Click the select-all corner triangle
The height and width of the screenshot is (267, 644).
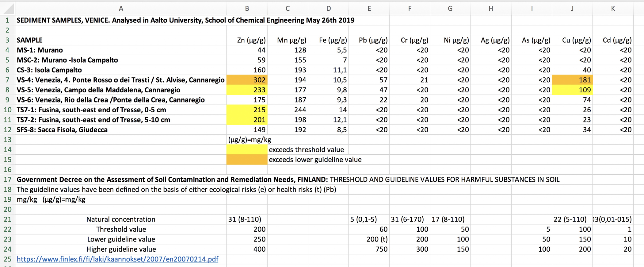click(8, 9)
